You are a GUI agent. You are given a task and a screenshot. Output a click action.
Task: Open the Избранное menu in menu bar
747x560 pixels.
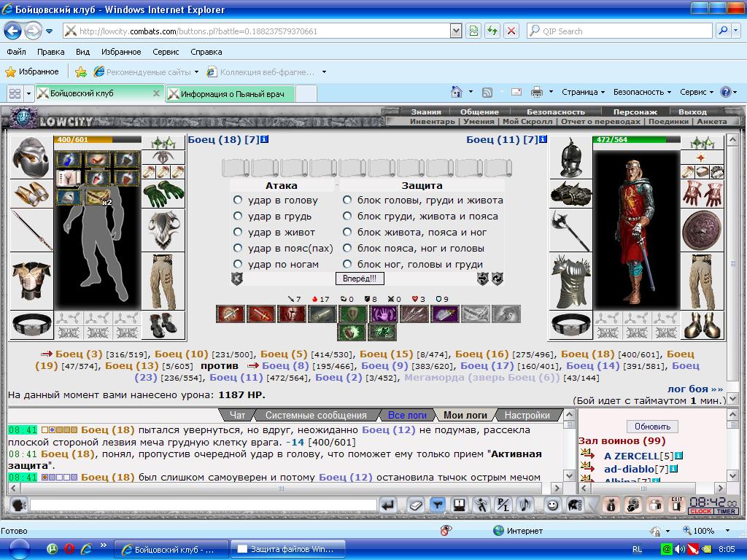121,52
